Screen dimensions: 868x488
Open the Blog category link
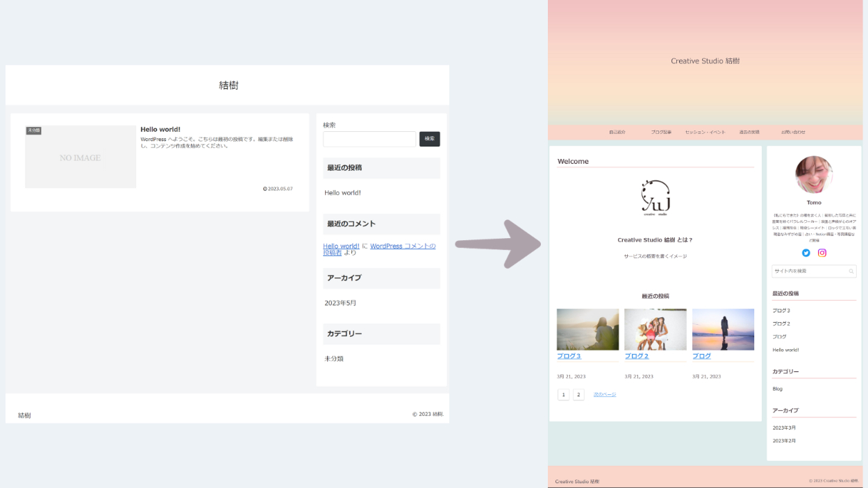778,389
